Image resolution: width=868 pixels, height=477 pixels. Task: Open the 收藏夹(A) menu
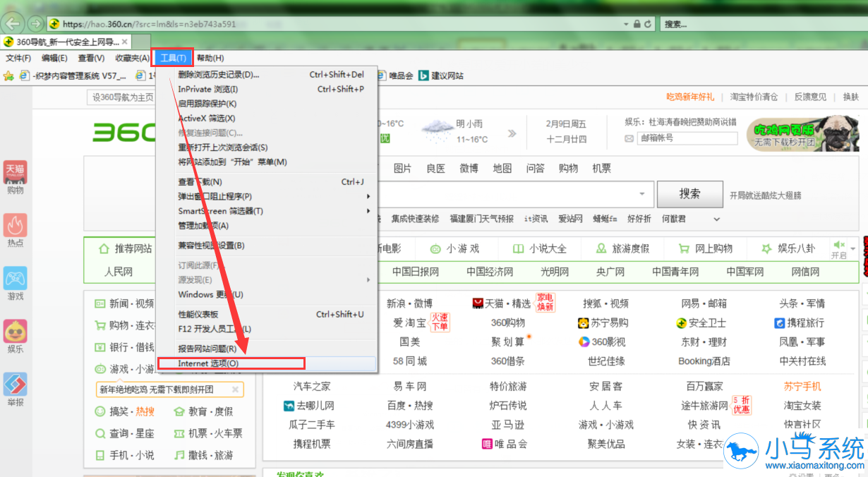point(132,58)
